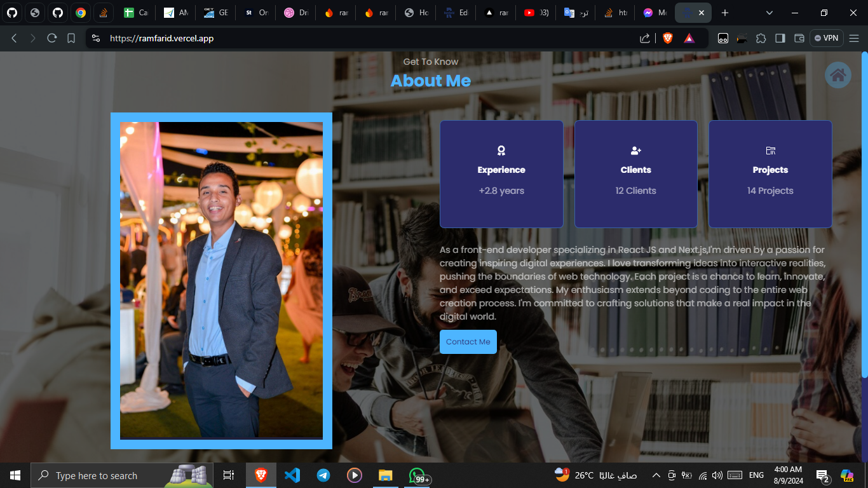Screen dimensions: 868x488
Task: Open Brave Wallet
Action: [799, 38]
